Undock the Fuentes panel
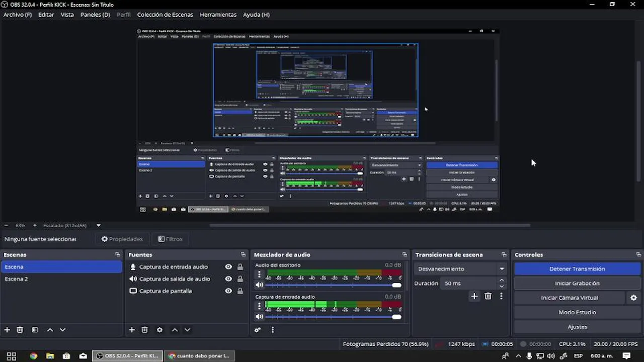This screenshot has height=362, width=644. 243,255
